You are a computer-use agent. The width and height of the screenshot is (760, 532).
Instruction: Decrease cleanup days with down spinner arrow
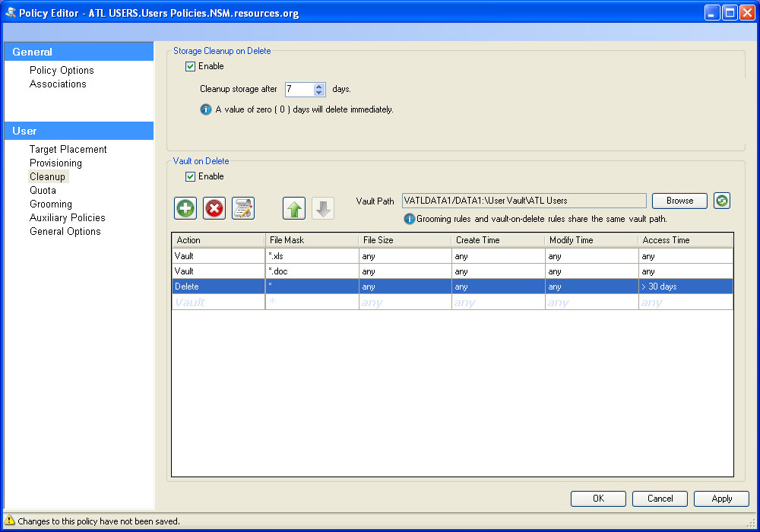pyautogui.click(x=319, y=92)
